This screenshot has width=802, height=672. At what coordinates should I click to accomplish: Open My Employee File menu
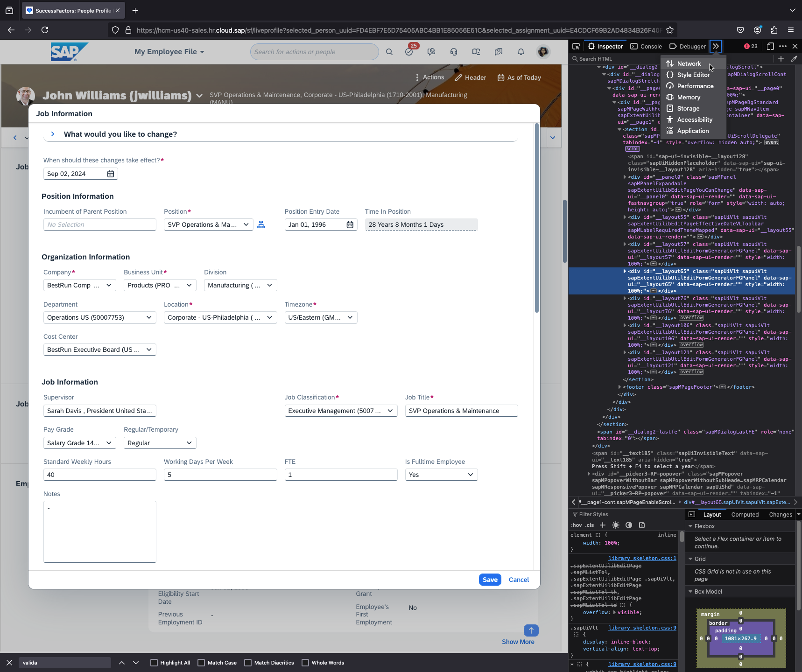click(x=169, y=52)
